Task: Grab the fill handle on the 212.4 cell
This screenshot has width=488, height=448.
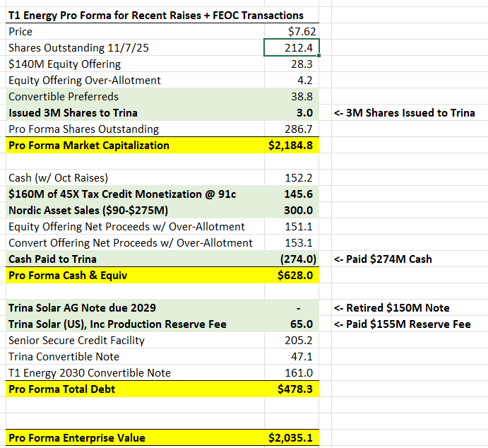Action: click(319, 55)
